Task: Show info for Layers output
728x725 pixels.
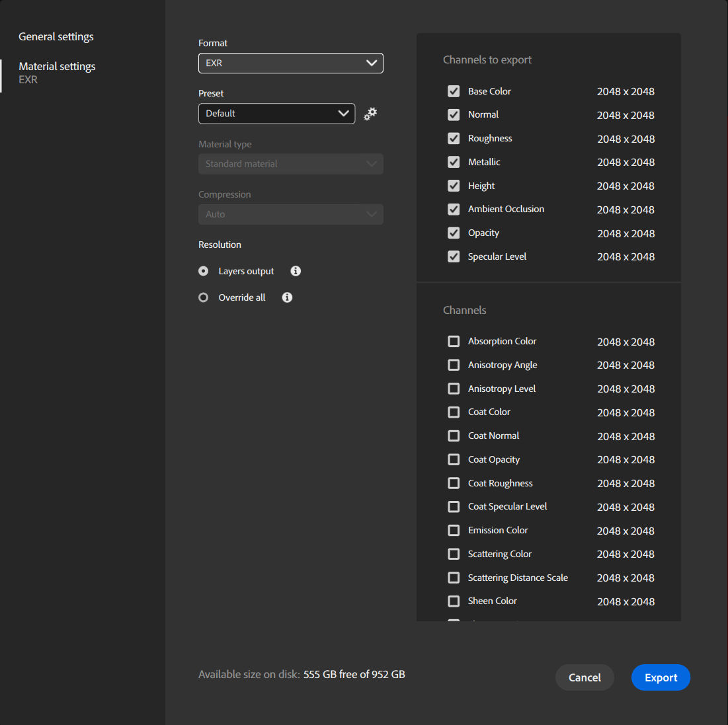Action: pos(296,271)
